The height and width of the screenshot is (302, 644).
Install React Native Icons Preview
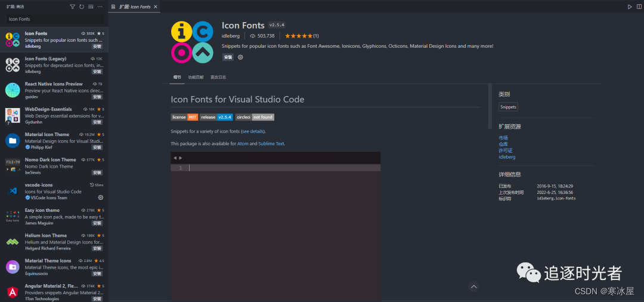pos(97,97)
